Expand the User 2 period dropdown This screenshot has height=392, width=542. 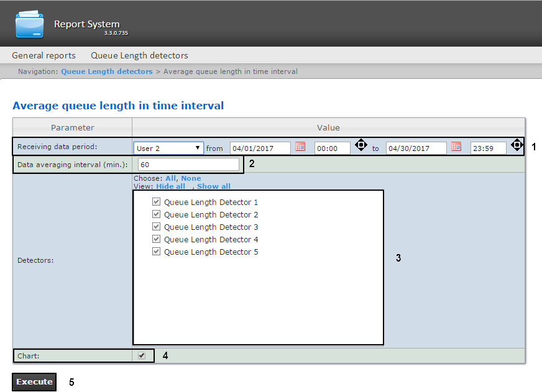pyautogui.click(x=168, y=148)
